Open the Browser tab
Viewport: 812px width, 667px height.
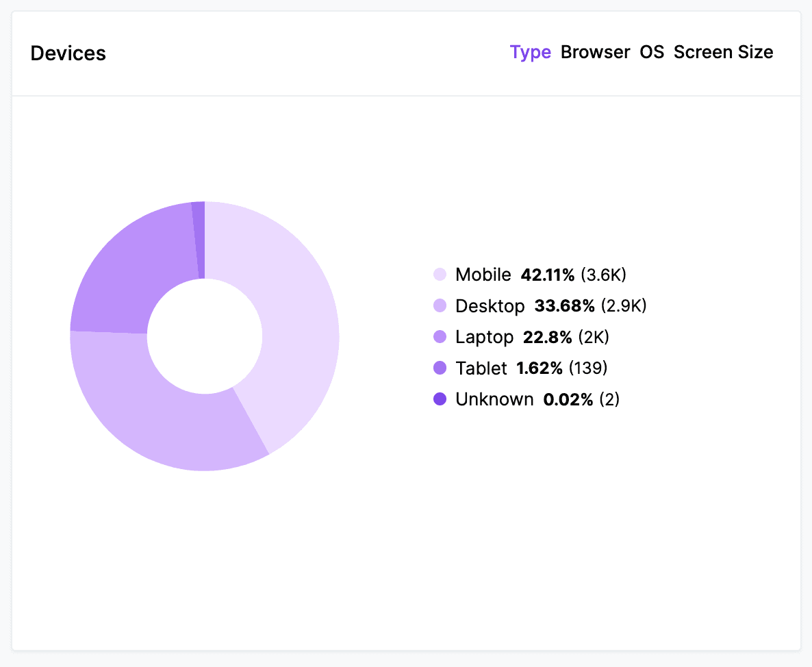point(595,53)
